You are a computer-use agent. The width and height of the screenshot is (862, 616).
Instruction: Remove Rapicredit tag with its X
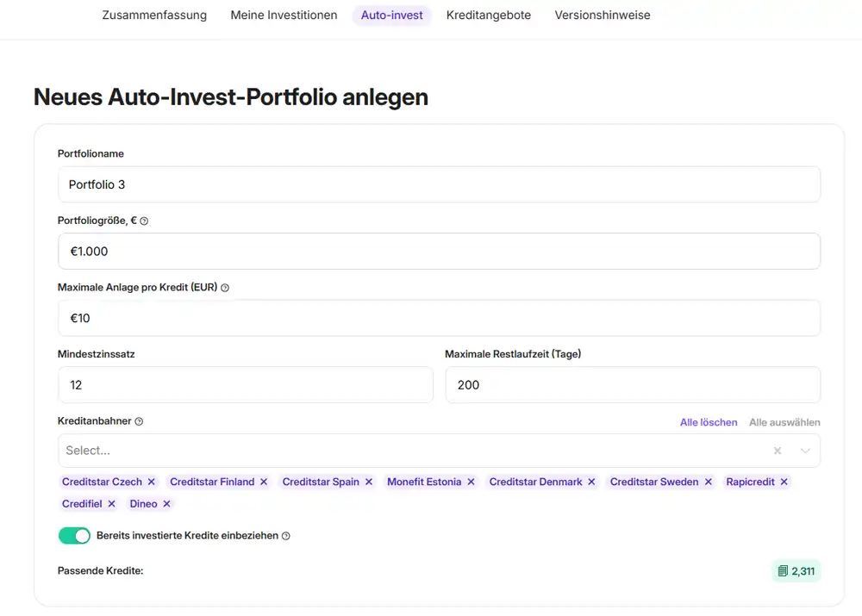pyautogui.click(x=784, y=482)
